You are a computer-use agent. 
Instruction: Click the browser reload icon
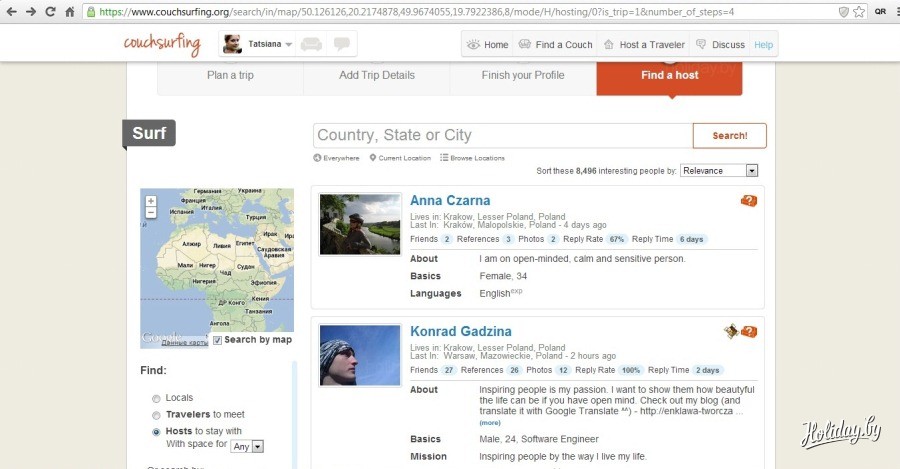(x=50, y=12)
